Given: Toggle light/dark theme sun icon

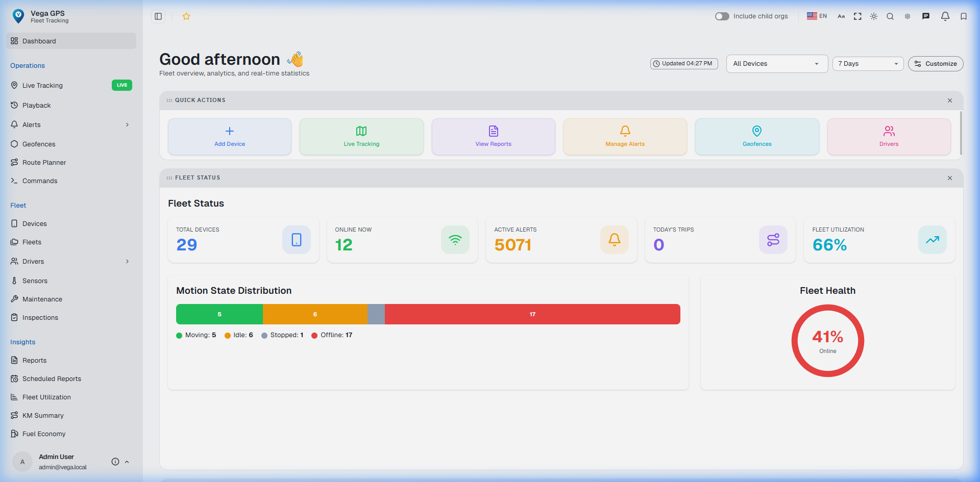Looking at the screenshot, I should point(874,16).
